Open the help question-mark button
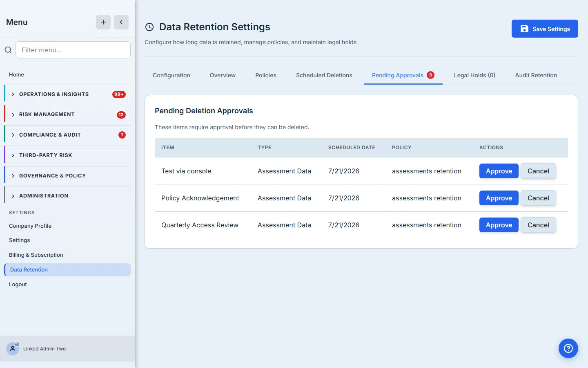The image size is (588, 368). 568,348
